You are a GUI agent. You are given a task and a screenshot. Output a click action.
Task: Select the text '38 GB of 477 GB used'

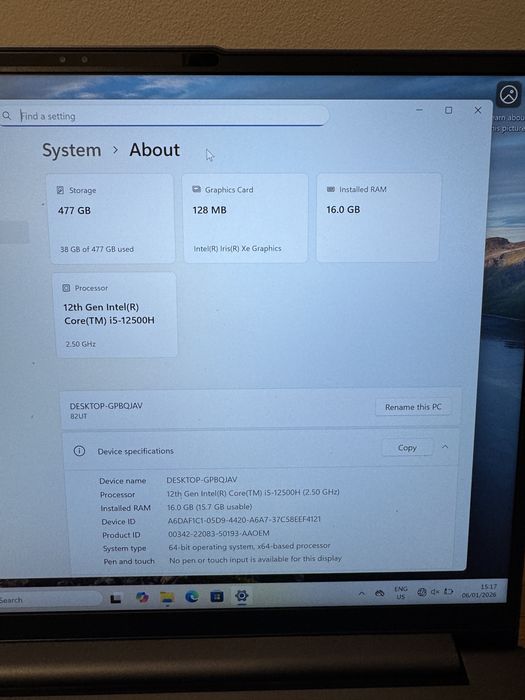pyautogui.click(x=97, y=249)
